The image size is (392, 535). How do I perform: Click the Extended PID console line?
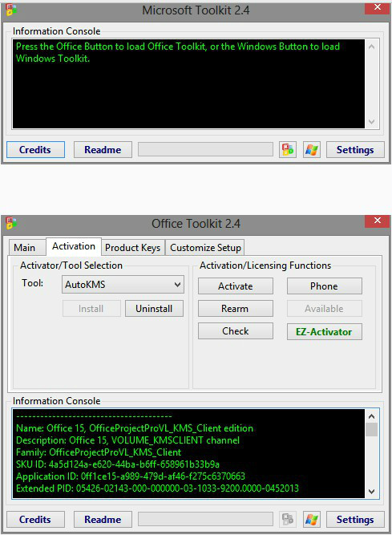pyautogui.click(x=157, y=488)
